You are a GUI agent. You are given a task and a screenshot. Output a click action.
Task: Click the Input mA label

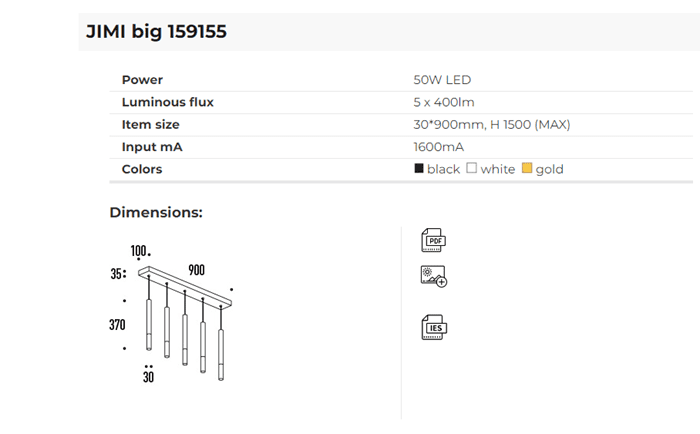tap(152, 147)
